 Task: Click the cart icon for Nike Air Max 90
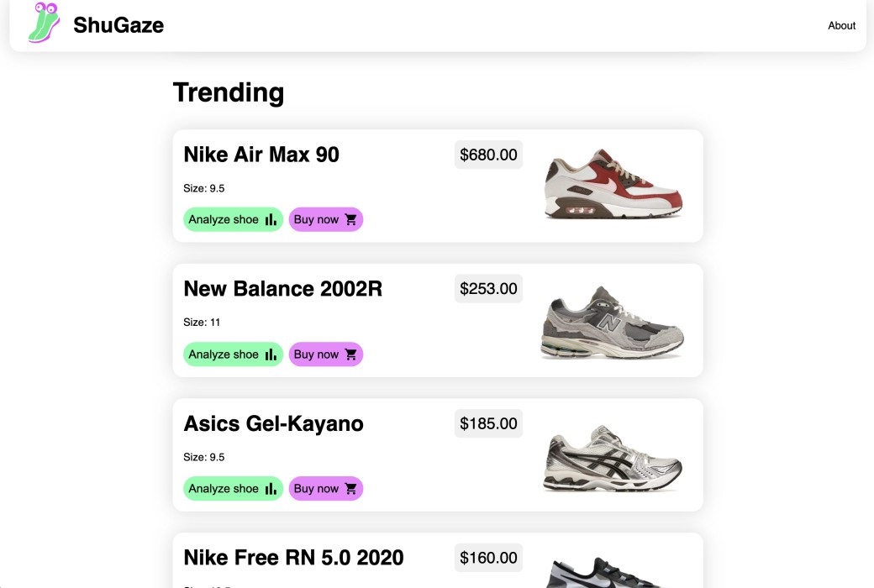pyautogui.click(x=350, y=219)
